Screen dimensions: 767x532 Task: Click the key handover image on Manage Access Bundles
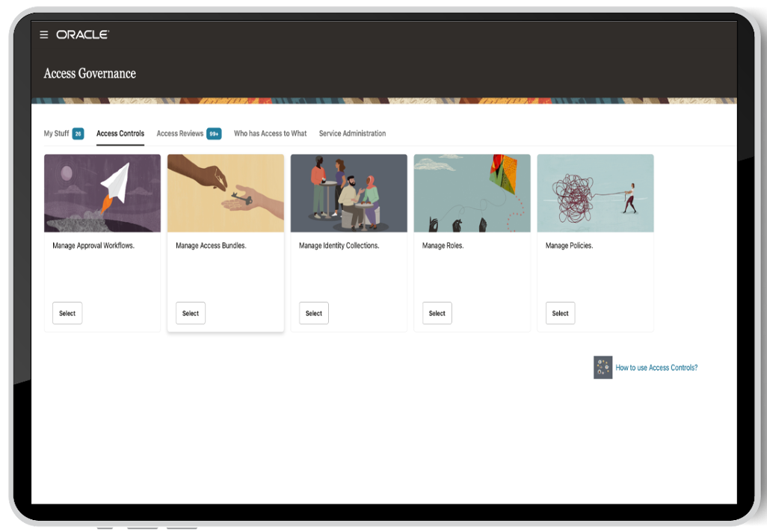pyautogui.click(x=225, y=193)
